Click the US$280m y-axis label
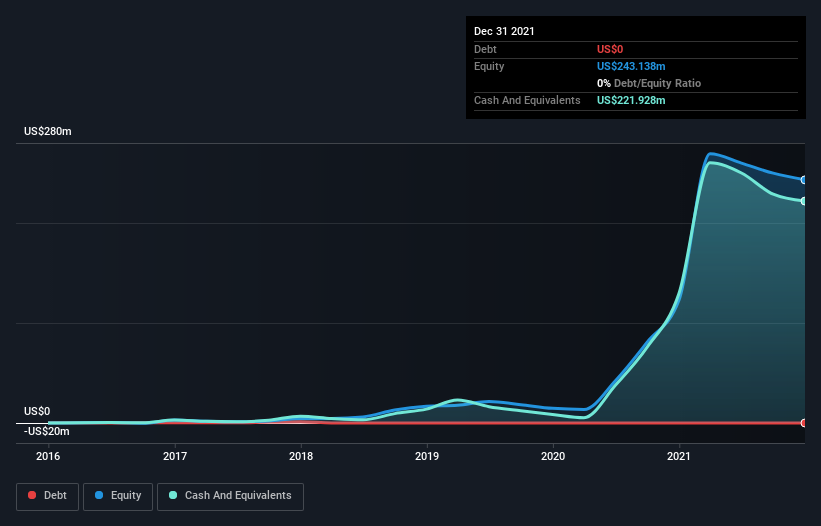The width and height of the screenshot is (821, 526). coord(48,131)
